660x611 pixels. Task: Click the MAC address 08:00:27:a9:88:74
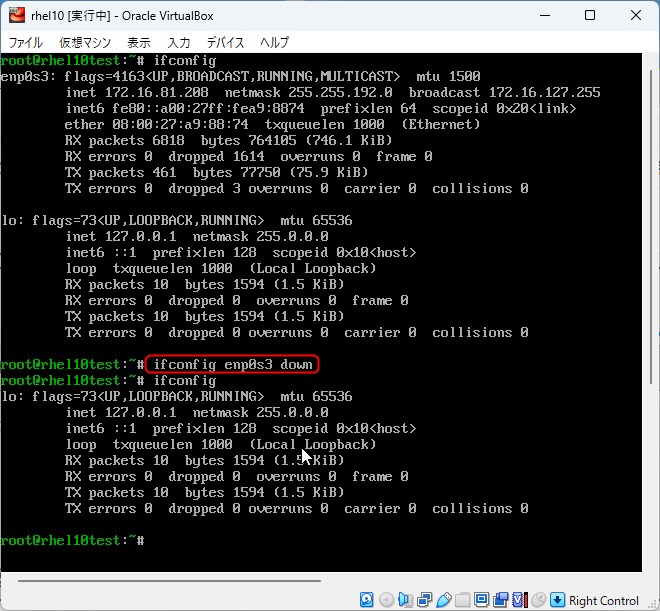[180, 125]
